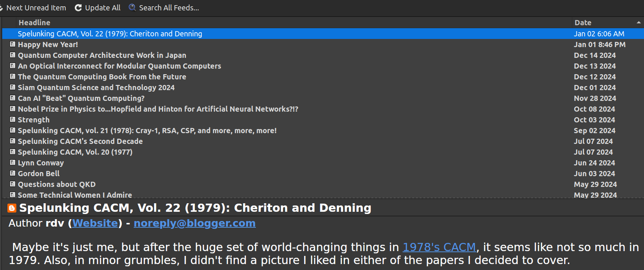
Task: Open Can AI "Beat" Quantum Computing? article
Action: [x=81, y=98]
